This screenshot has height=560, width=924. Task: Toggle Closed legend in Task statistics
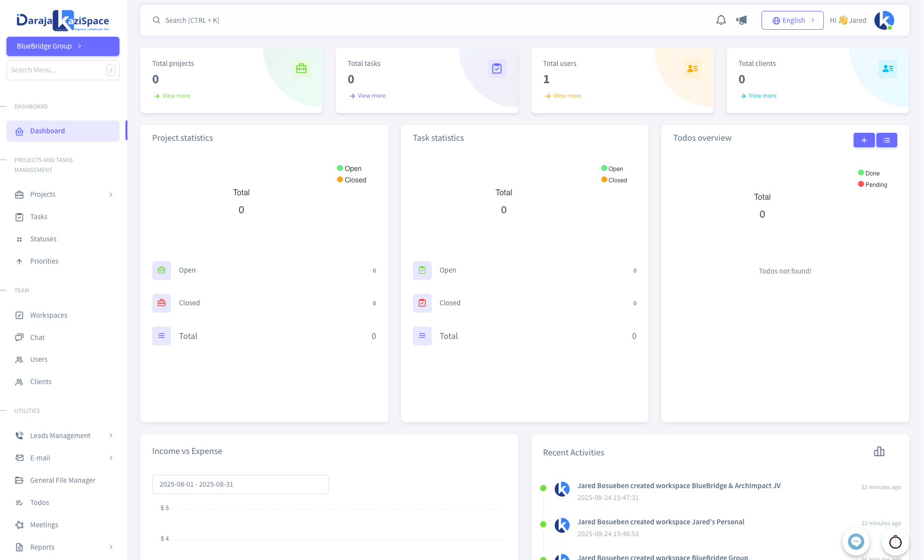[614, 180]
